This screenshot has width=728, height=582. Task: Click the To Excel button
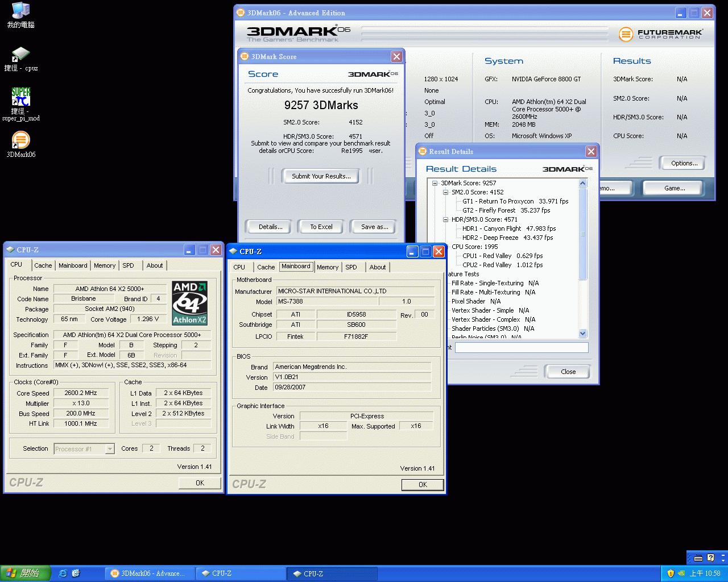point(321,227)
